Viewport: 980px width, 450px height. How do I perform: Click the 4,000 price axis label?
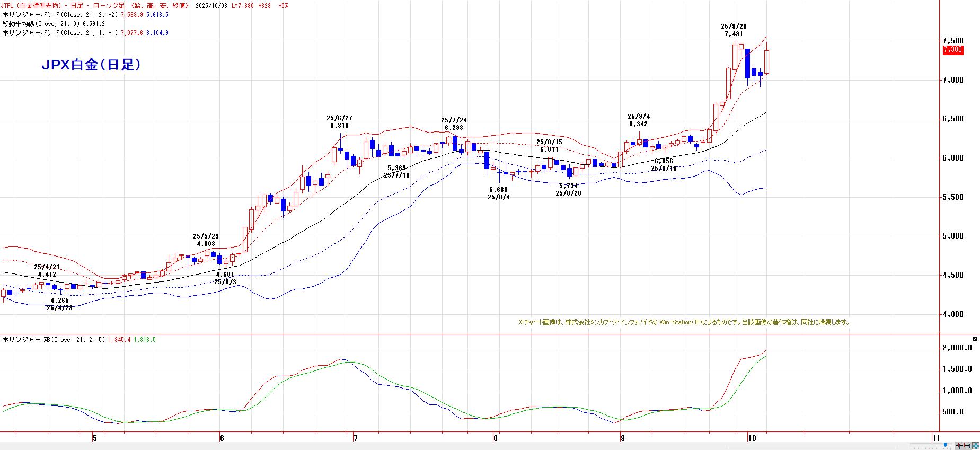952,314
